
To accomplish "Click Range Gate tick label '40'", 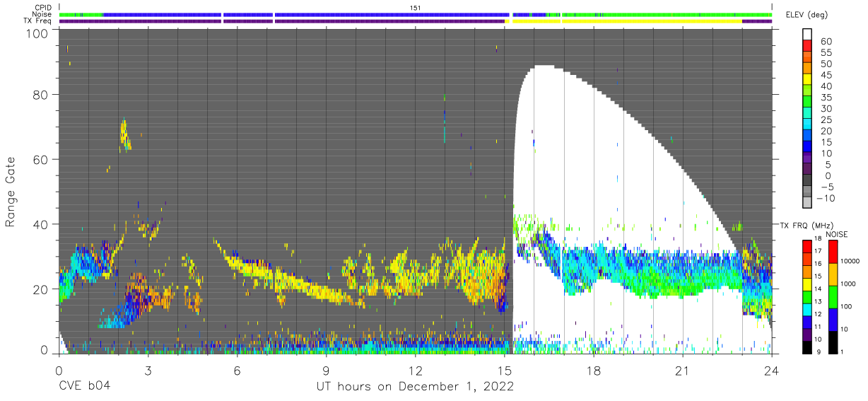I will pyautogui.click(x=40, y=224).
